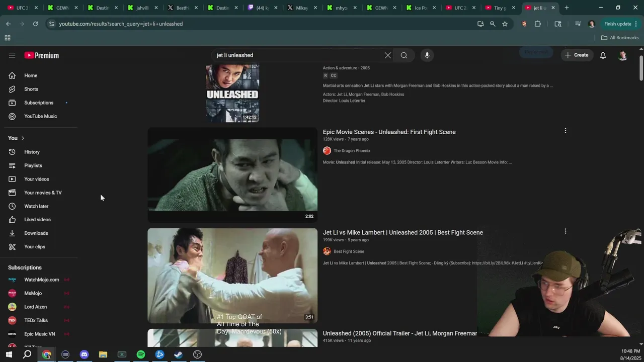Switch to the Ice Po tab

(x=421, y=8)
